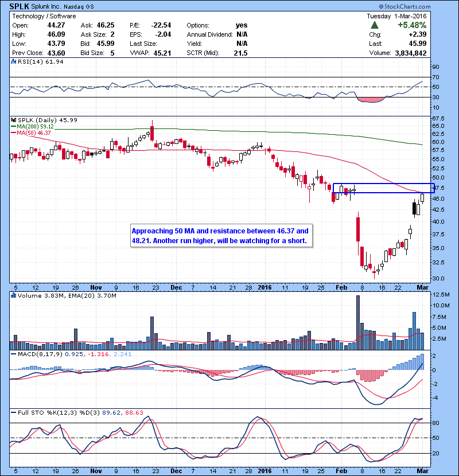The height and width of the screenshot is (476, 459).
Task: Click the Volume value 3,834,842
Action: (x=411, y=53)
